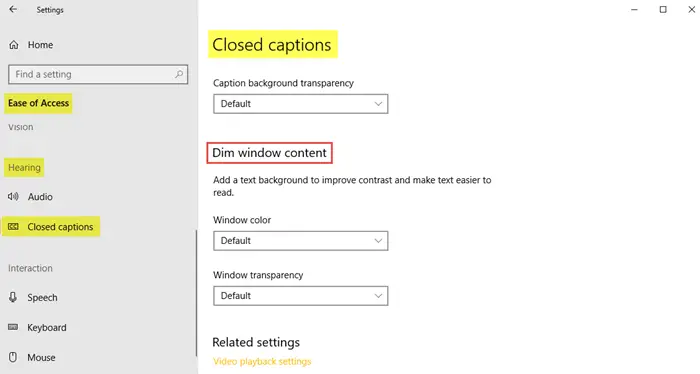Go back using the back arrow
Viewport: 700px width, 374px height.
[13, 9]
